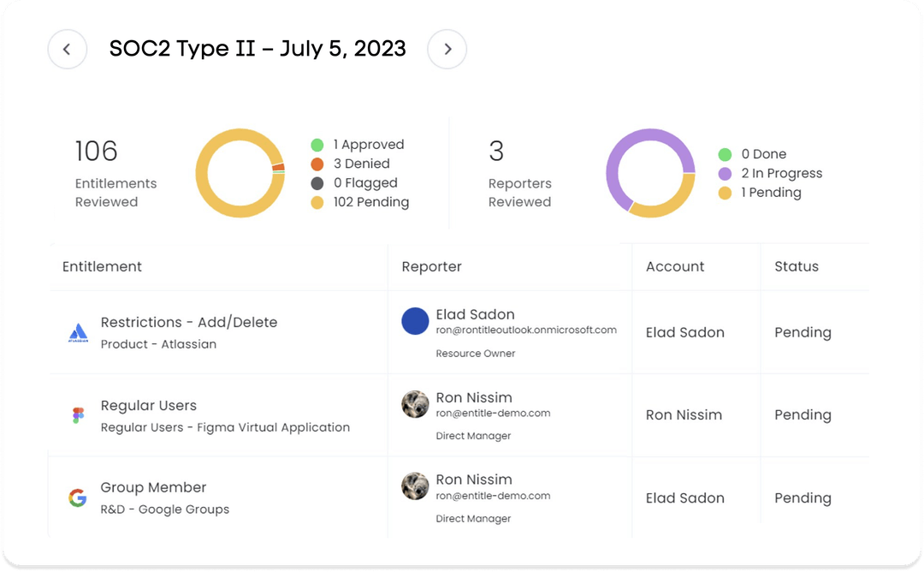This screenshot has width=924, height=572.
Task: Click the Google logo icon
Action: click(78, 498)
